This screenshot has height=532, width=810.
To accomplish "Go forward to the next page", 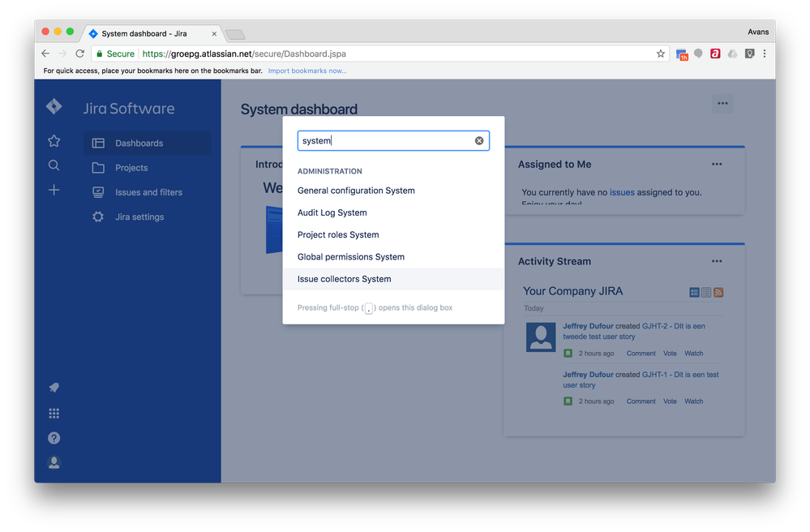I will tap(62, 54).
